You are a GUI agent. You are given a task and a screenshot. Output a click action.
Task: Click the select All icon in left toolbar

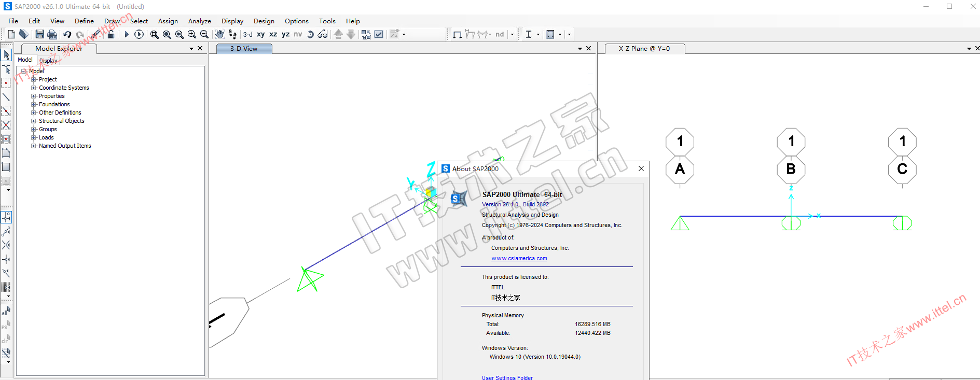[x=6, y=311]
